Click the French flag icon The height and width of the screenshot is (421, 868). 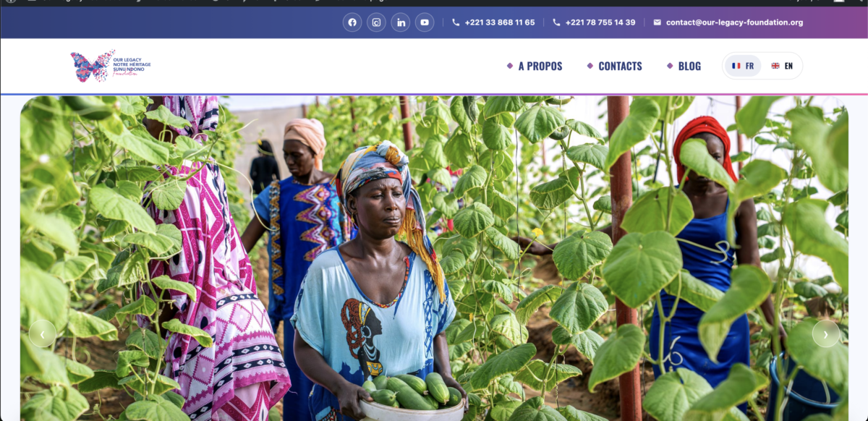click(736, 66)
